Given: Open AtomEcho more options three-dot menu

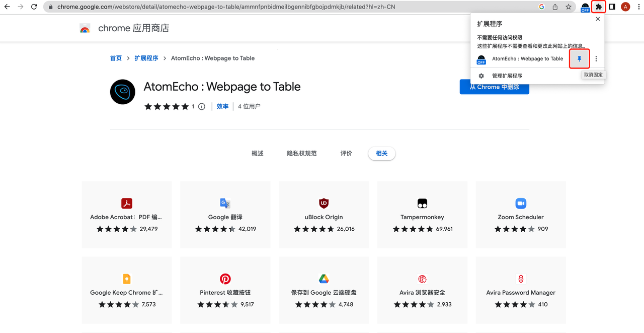Looking at the screenshot, I should click(596, 59).
